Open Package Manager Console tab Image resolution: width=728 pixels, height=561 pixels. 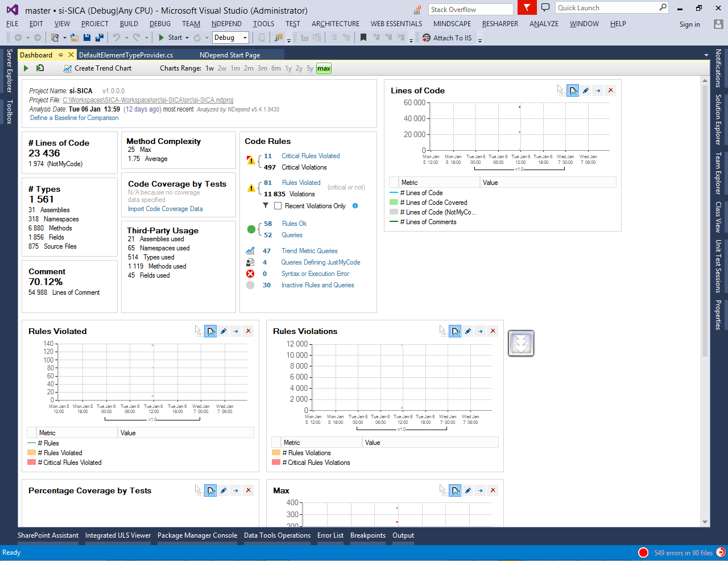pos(197,535)
